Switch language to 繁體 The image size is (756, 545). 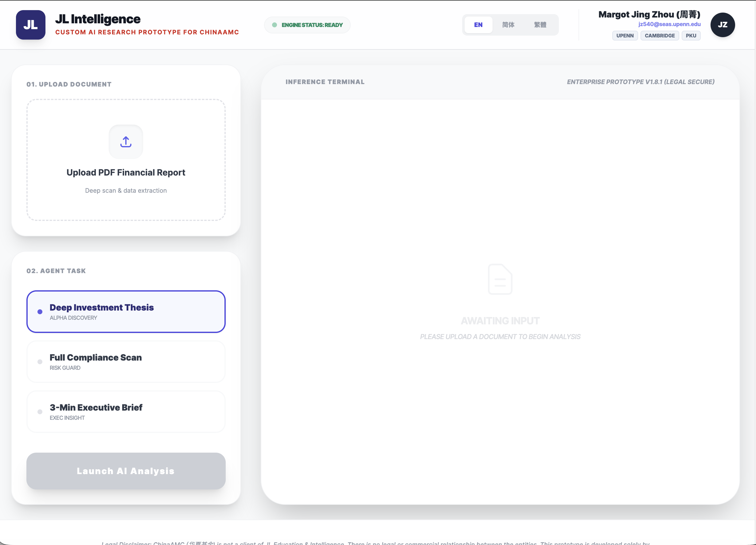540,25
